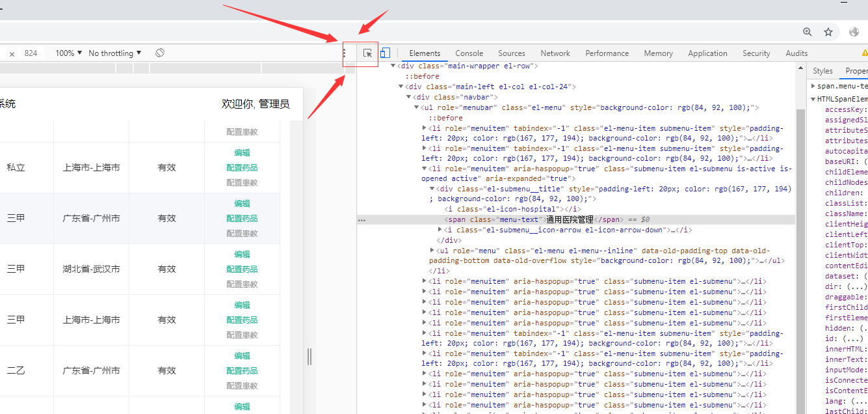Click the globe icon at top right

click(854, 31)
